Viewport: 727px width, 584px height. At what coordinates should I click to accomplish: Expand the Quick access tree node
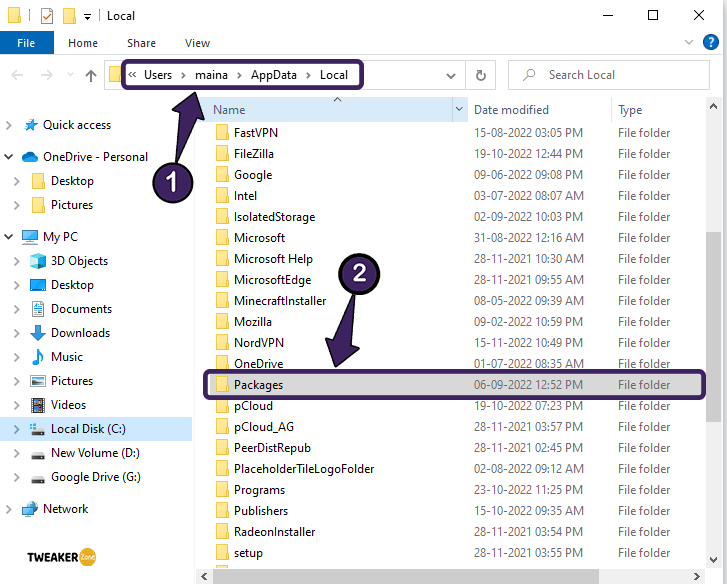(x=8, y=125)
